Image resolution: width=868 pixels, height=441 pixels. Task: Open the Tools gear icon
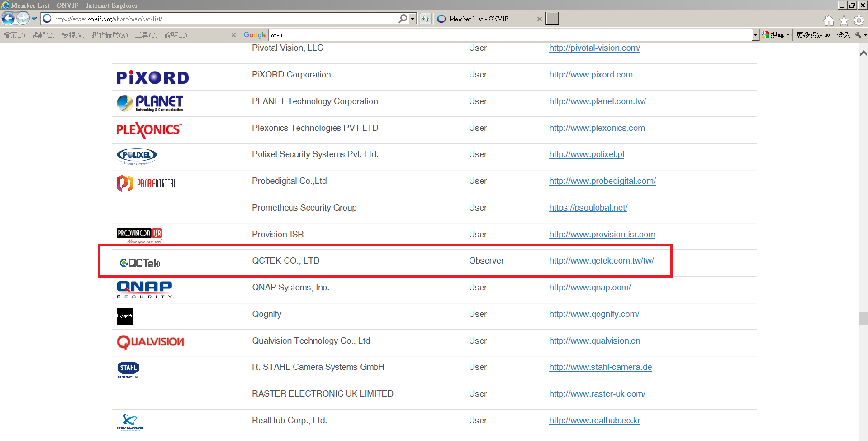(x=859, y=20)
